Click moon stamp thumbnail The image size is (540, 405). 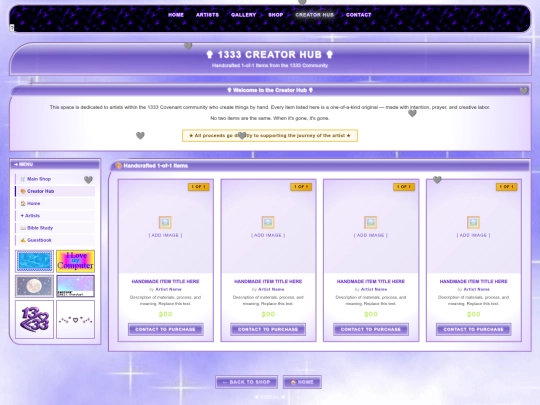click(x=34, y=286)
